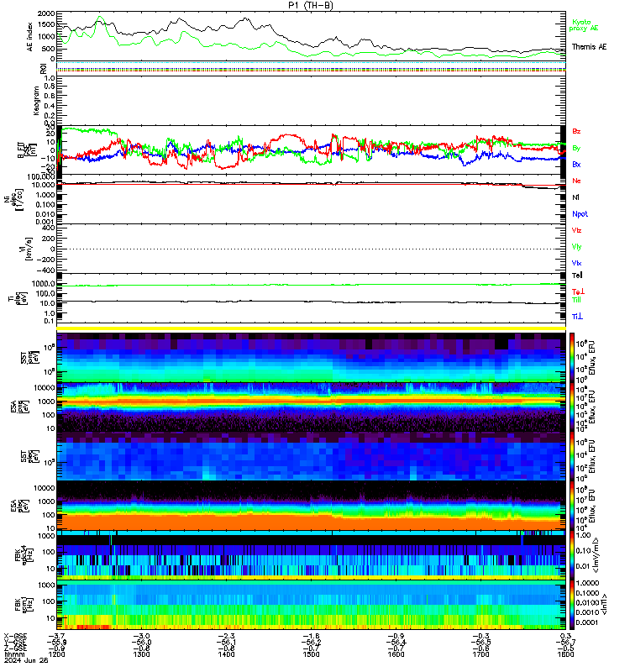
Task: Click the X-GSE value -3.7
Action: [x=56, y=636]
